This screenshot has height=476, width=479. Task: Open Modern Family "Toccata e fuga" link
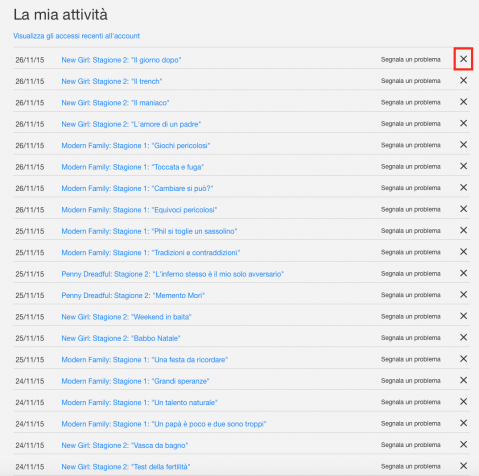[x=132, y=167]
